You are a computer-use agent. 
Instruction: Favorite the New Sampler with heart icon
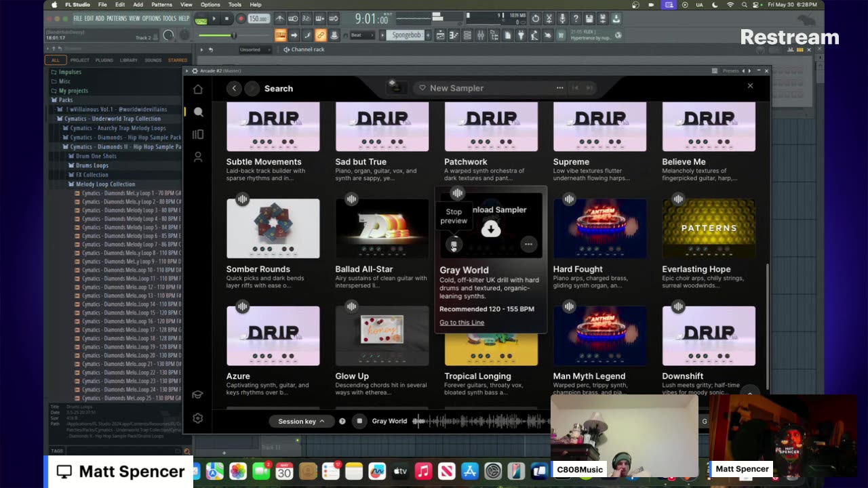pos(422,88)
